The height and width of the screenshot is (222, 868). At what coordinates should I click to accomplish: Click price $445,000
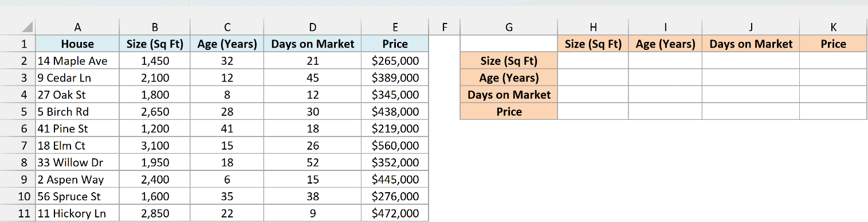click(x=395, y=180)
